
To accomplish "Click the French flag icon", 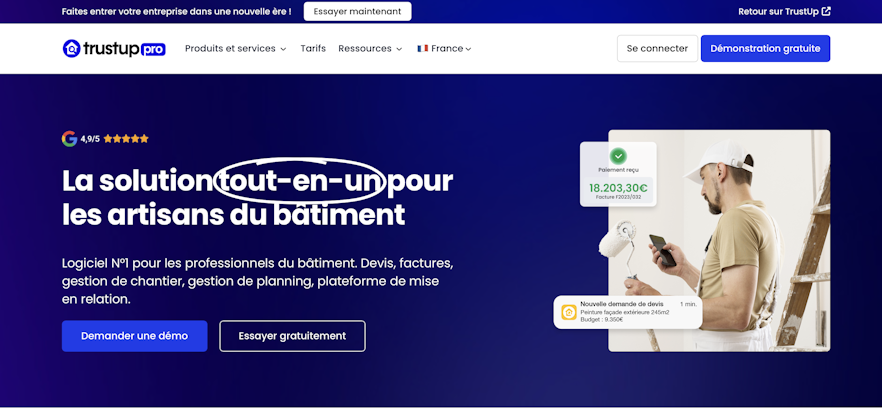I will coord(422,48).
